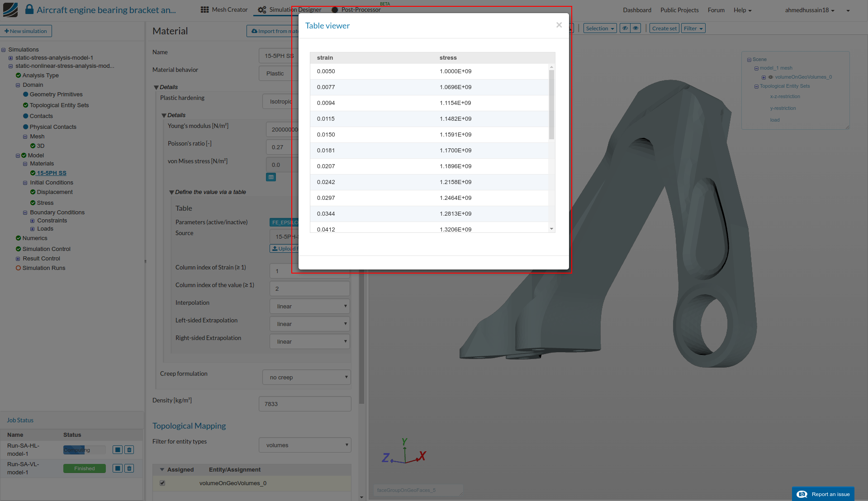Click the SimScale logo icon
Viewport: 868px width, 501px height.
(x=10, y=9)
